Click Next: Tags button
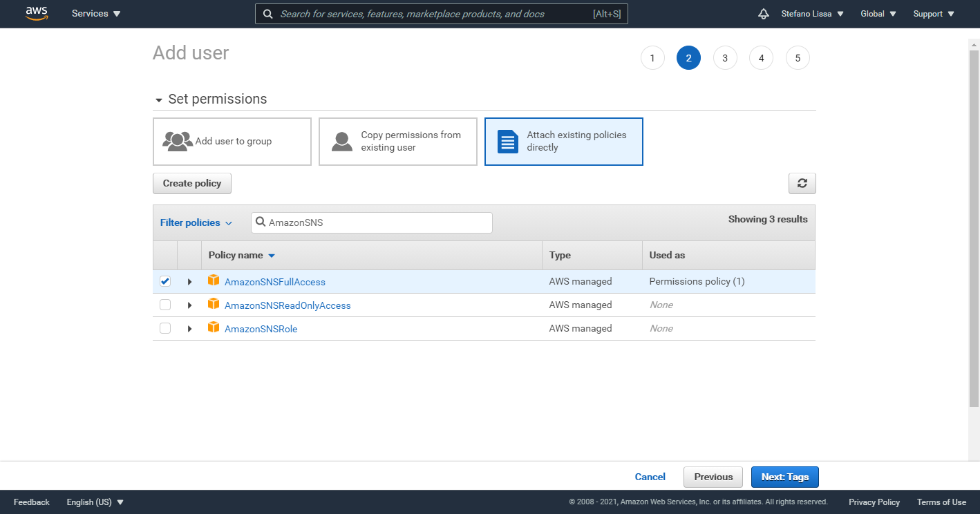The image size is (980, 514). tap(785, 477)
